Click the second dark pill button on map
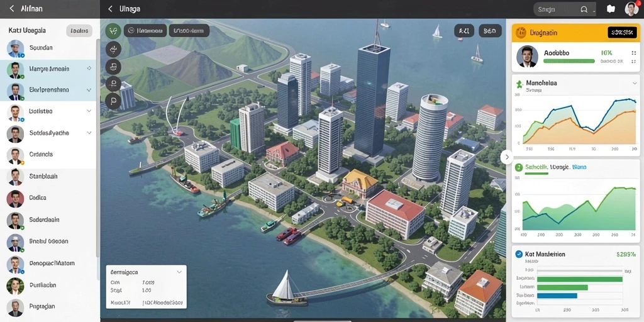The image size is (644, 322). pyautogui.click(x=189, y=30)
